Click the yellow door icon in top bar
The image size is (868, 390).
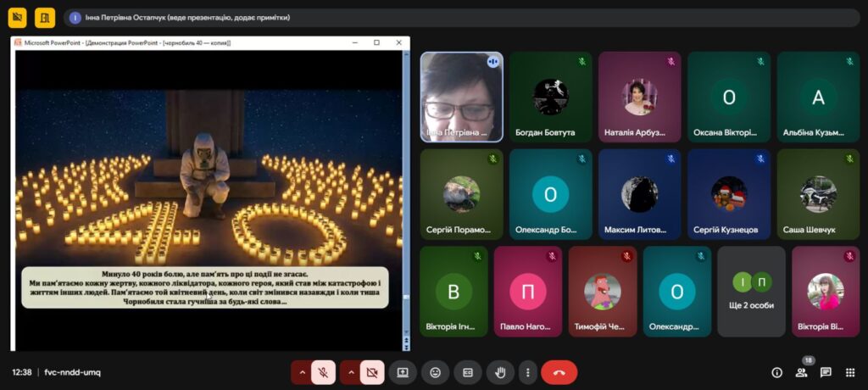coord(46,18)
